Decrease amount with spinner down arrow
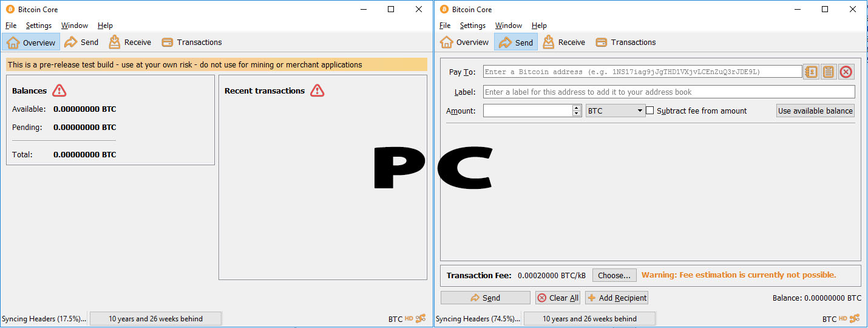This screenshot has width=868, height=328. 577,114
